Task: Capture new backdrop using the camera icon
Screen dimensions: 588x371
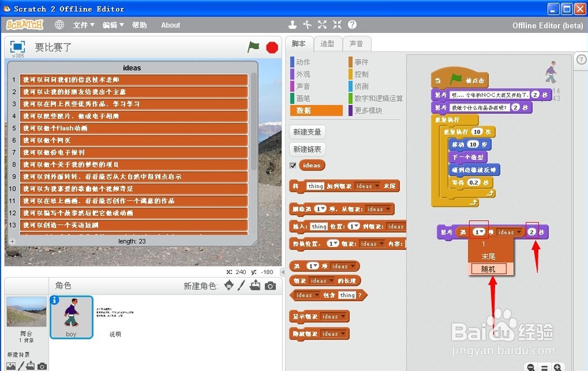Action: 42,366
